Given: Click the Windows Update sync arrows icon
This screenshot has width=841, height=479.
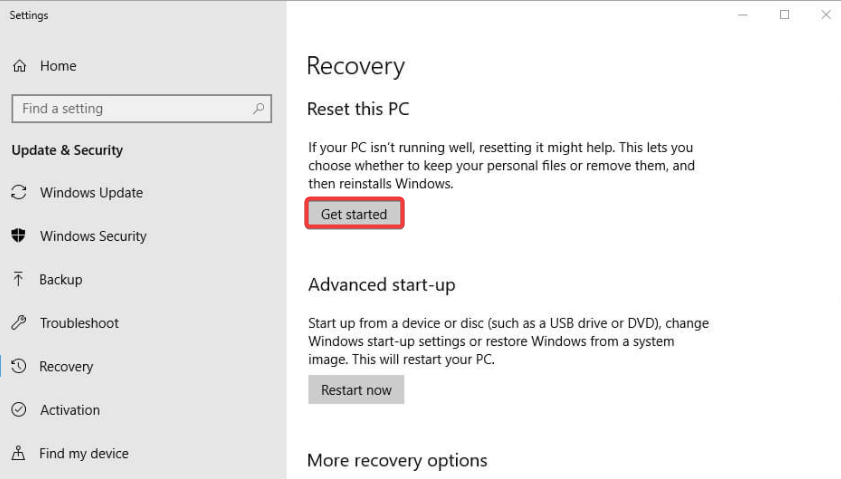Looking at the screenshot, I should tap(19, 193).
